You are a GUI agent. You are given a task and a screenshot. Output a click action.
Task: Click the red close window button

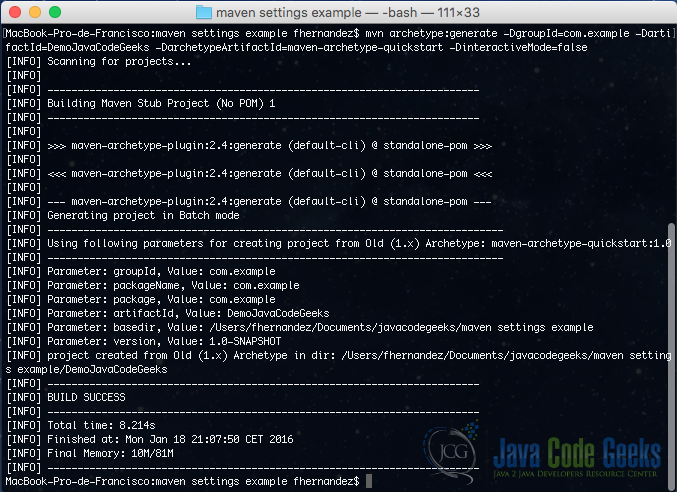point(15,12)
